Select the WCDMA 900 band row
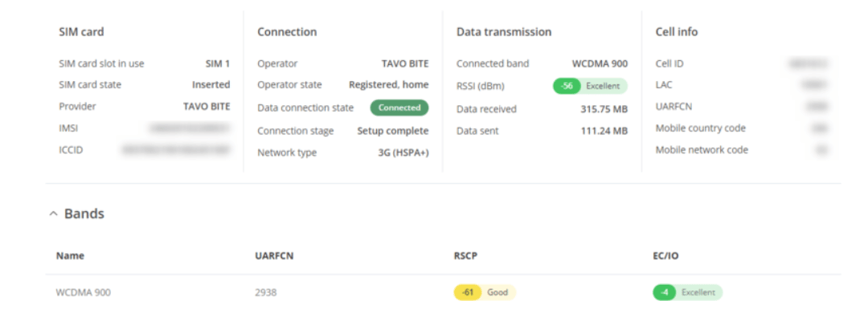868x321 pixels. [x=84, y=292]
